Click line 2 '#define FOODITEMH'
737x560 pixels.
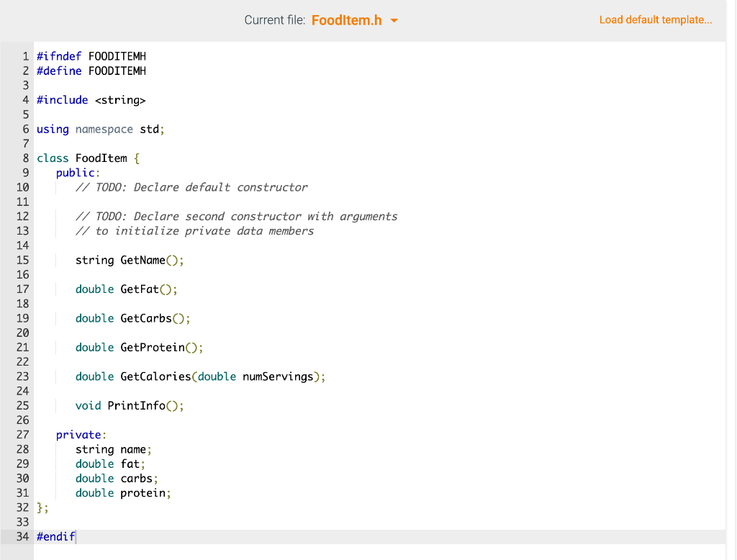[91, 71]
